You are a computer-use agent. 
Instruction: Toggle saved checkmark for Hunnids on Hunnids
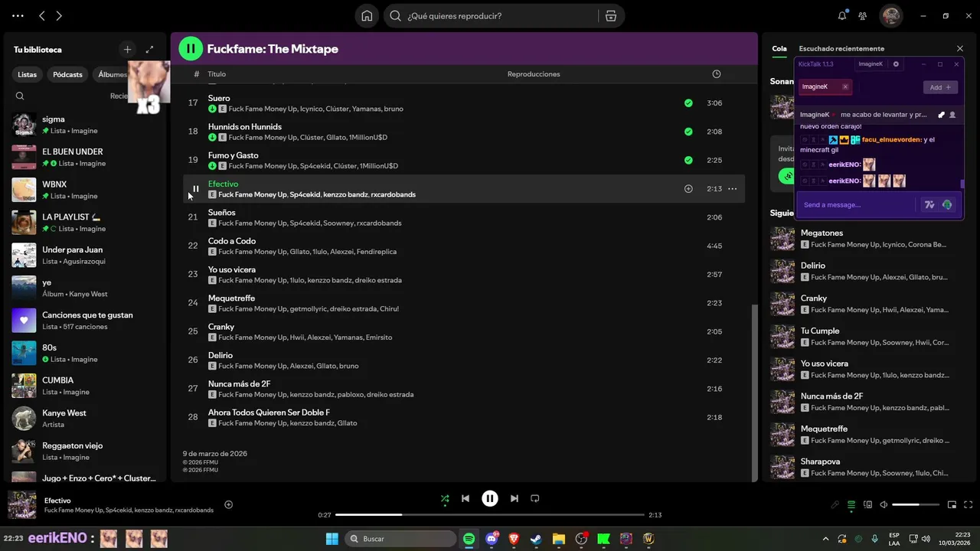[688, 132]
